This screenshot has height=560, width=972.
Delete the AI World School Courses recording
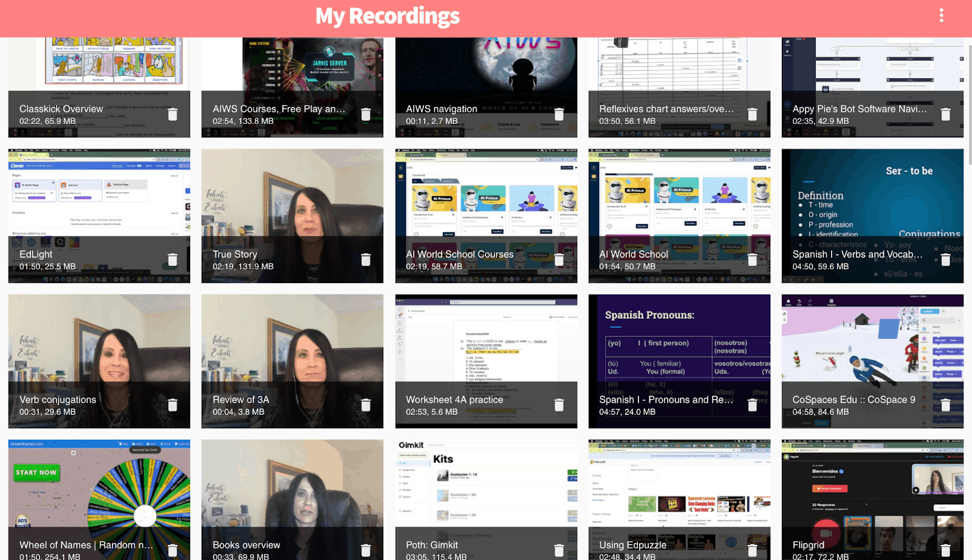(559, 259)
